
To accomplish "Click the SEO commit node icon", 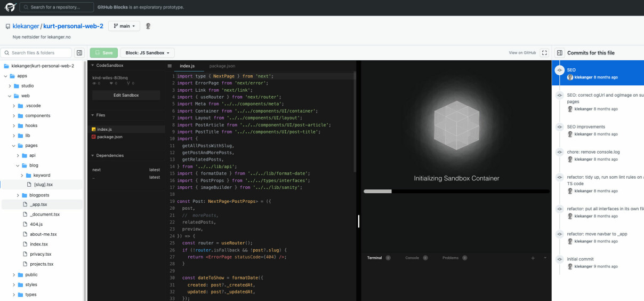I will coord(559,70).
